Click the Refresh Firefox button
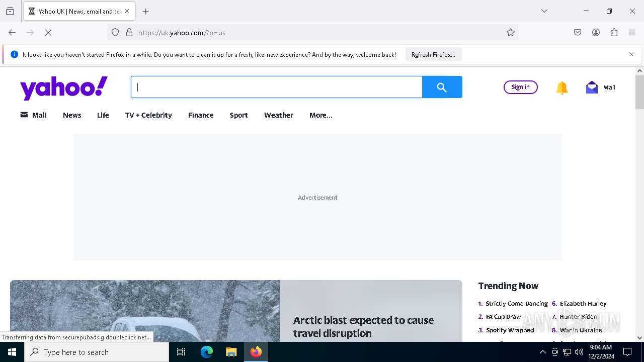 433,54
